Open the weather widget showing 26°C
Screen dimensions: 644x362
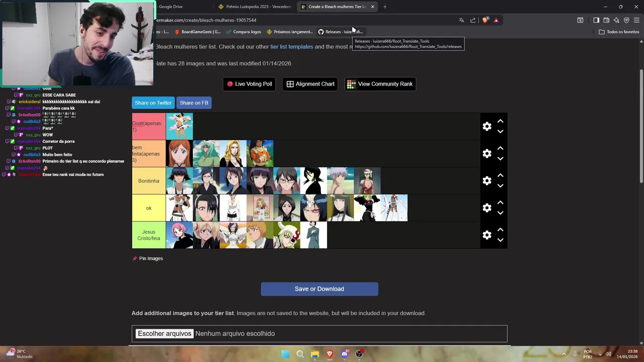[x=19, y=354]
